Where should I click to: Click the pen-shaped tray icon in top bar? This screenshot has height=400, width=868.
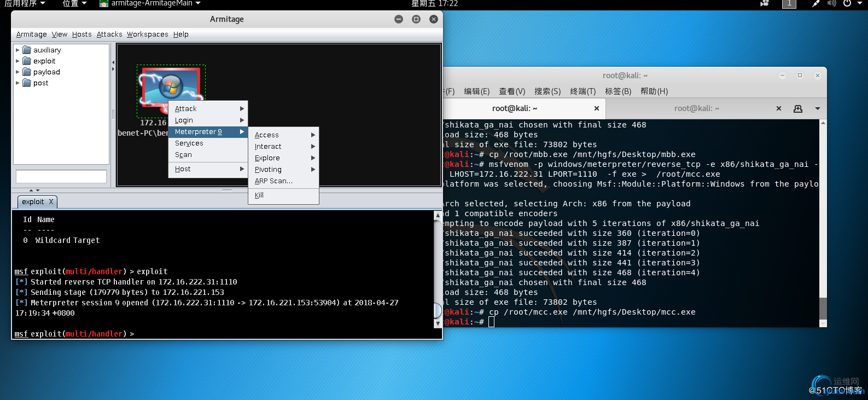[x=815, y=3]
